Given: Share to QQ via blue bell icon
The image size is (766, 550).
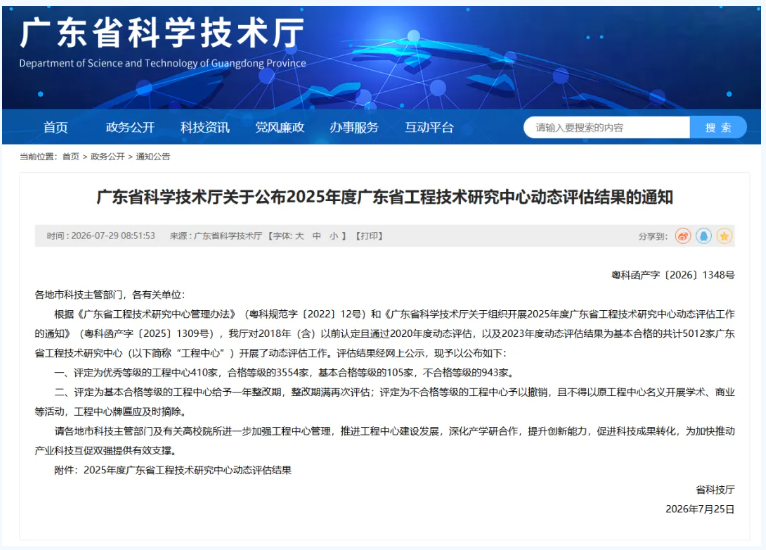Looking at the screenshot, I should pos(703,236).
